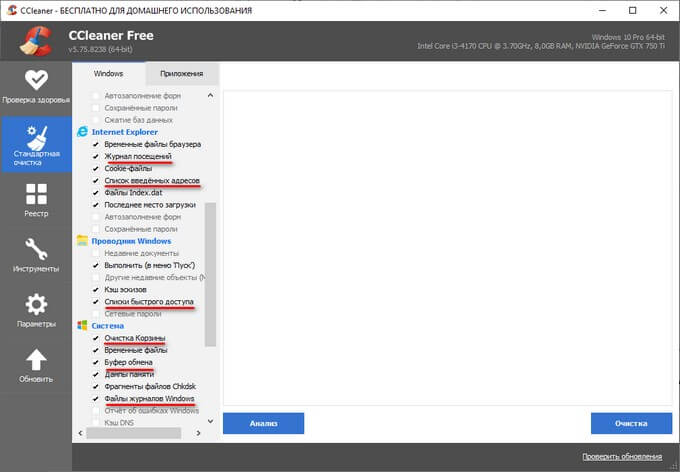Click the list scroll down arrow
Screen dimensions: 680x472
[210, 421]
